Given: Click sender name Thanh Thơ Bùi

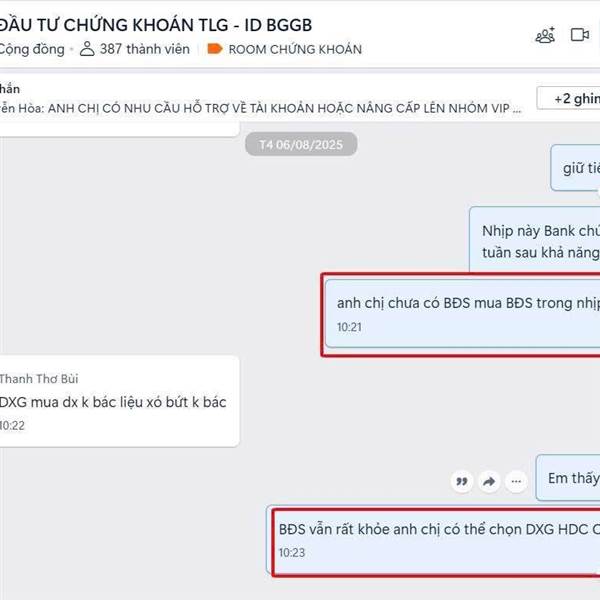Looking at the screenshot, I should (x=39, y=379).
